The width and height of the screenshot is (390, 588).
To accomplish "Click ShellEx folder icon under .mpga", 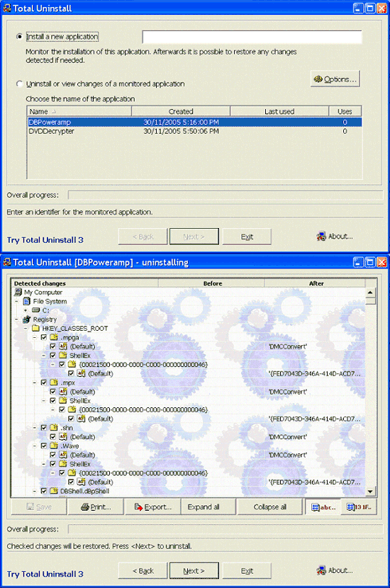I will pos(63,355).
